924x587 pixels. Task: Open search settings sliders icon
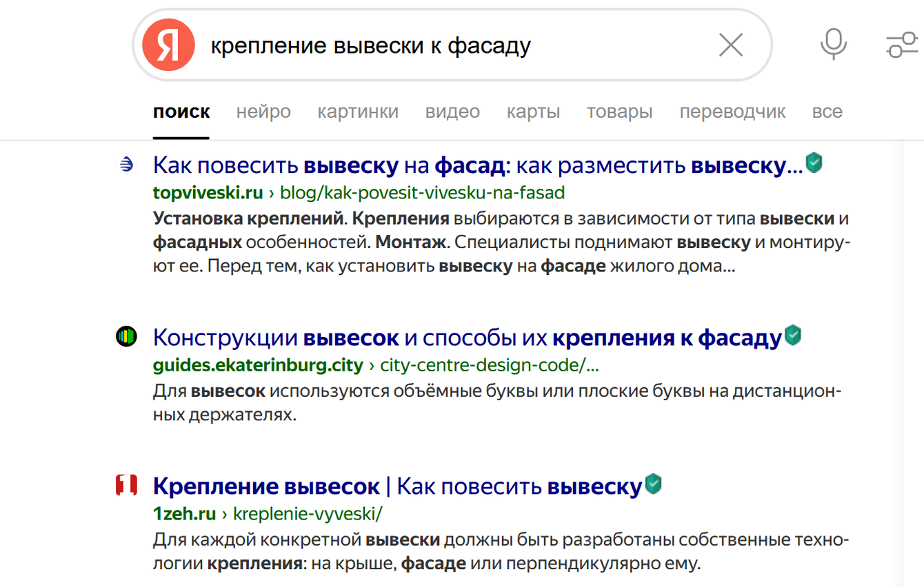(901, 45)
